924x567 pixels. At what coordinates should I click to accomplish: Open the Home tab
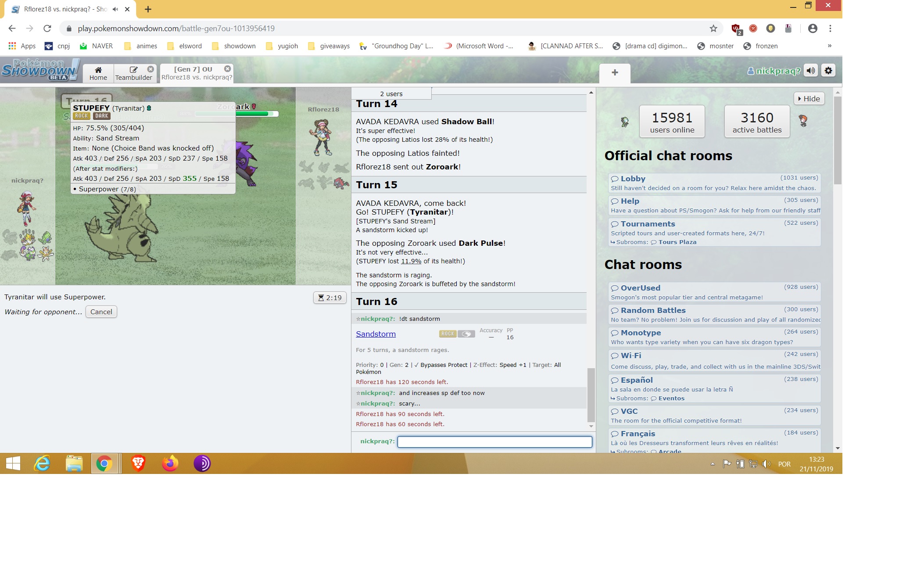click(98, 73)
